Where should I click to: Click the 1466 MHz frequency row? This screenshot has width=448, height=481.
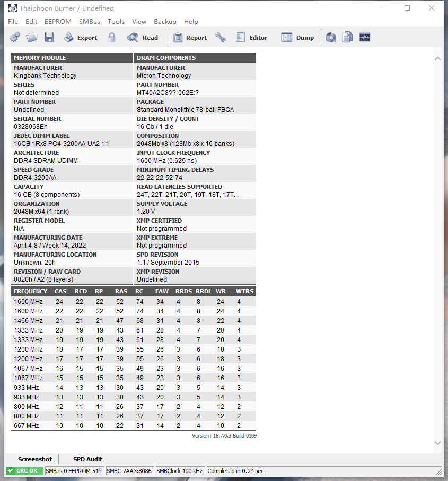point(134,320)
